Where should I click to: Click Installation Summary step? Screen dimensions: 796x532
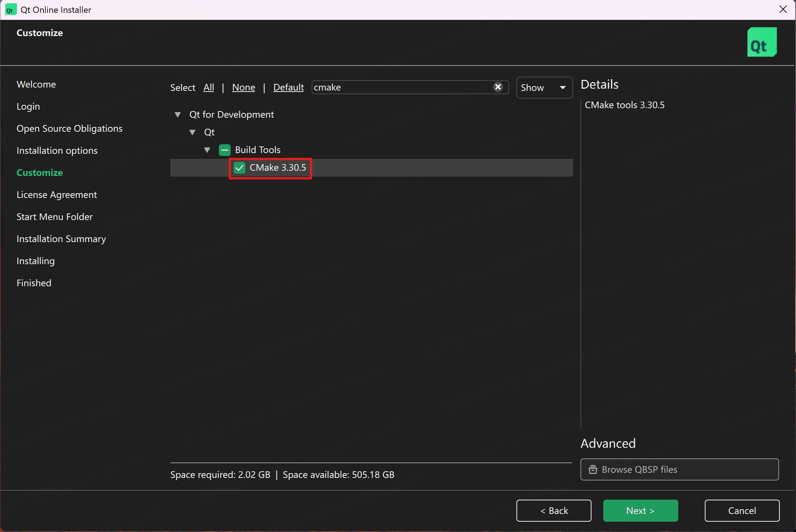pos(61,239)
